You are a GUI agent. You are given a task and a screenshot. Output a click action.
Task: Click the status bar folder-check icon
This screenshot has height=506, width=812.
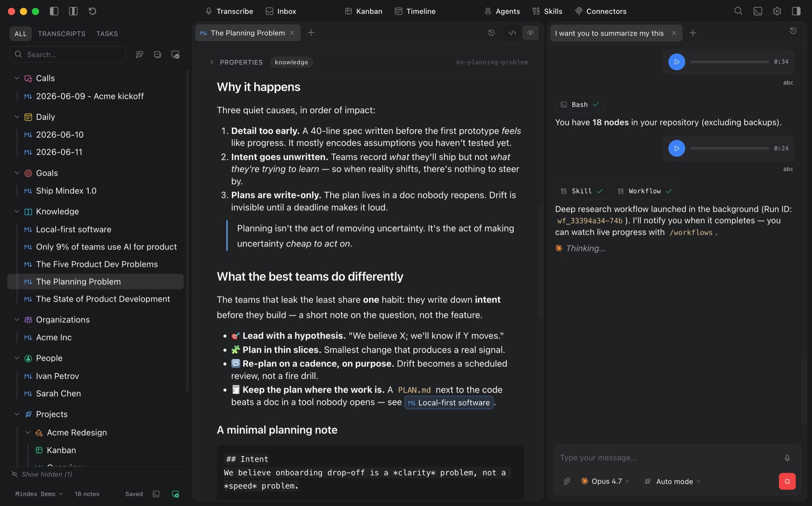176,494
